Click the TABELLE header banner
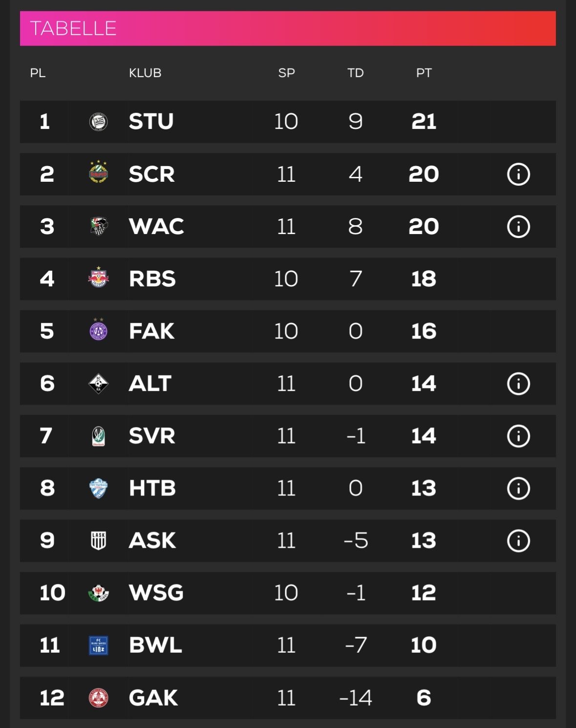Viewport: 576px width, 728px height. coord(288,28)
